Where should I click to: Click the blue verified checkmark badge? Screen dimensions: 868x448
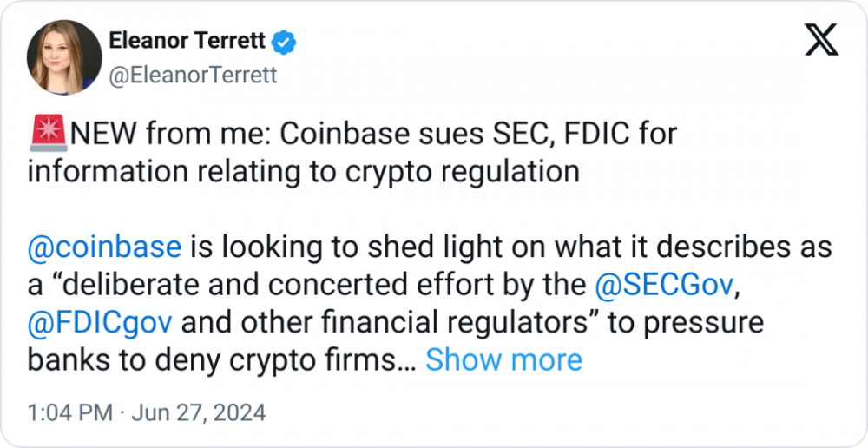coord(286,42)
